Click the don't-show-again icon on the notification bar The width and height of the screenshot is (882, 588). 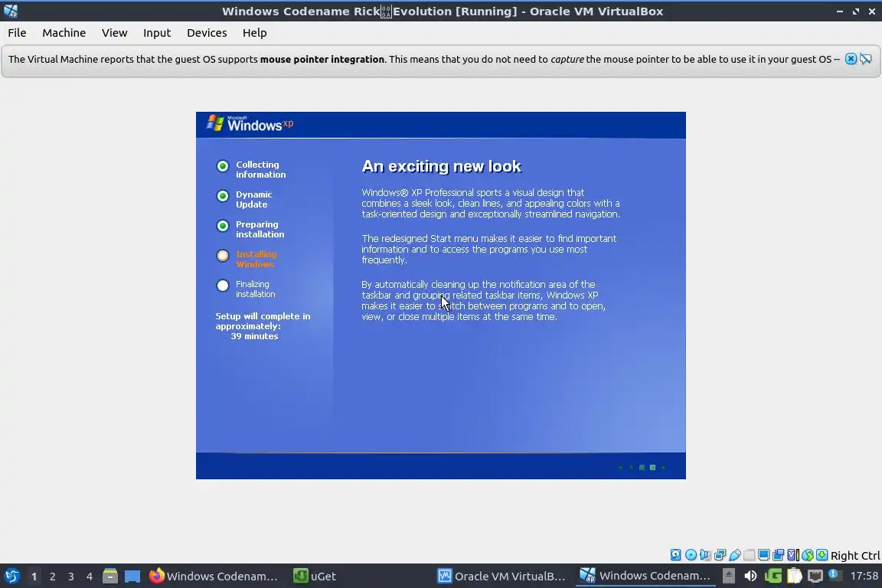click(866, 59)
